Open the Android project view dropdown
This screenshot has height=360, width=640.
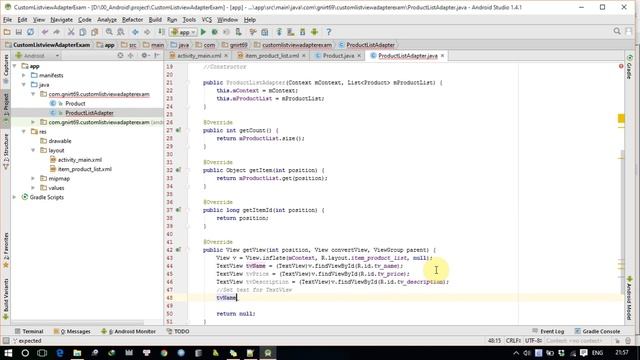click(x=37, y=56)
